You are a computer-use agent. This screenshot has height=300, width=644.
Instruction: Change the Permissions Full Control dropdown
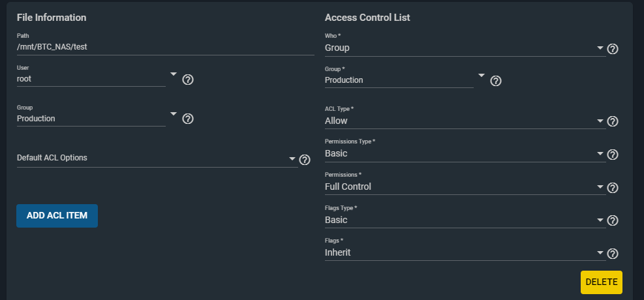click(x=465, y=187)
